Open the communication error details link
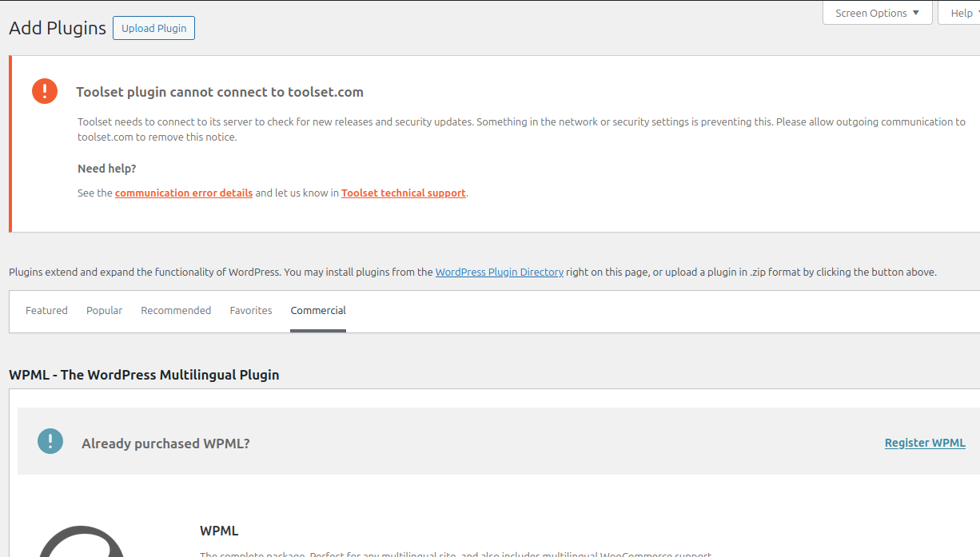This screenshot has width=980, height=557. (x=184, y=193)
